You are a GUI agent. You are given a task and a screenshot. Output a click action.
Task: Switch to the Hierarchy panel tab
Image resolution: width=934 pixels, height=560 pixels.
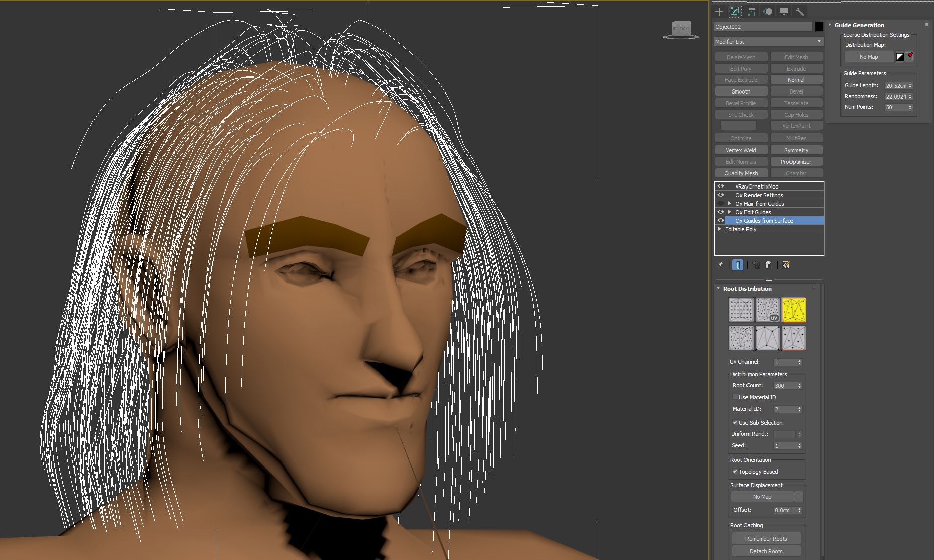752,12
